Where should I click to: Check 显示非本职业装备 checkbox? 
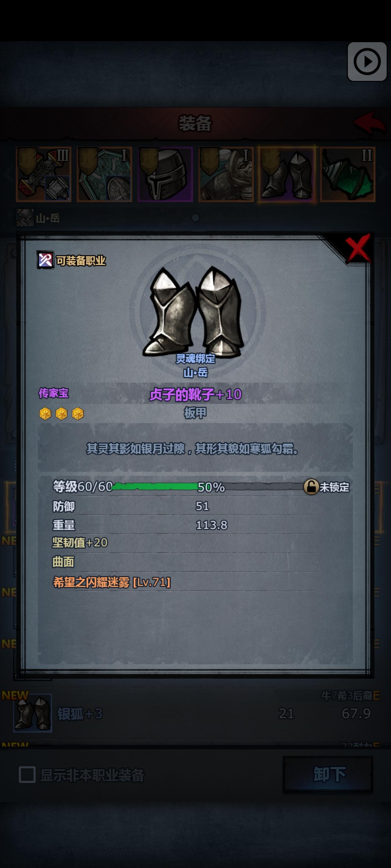click(x=27, y=775)
